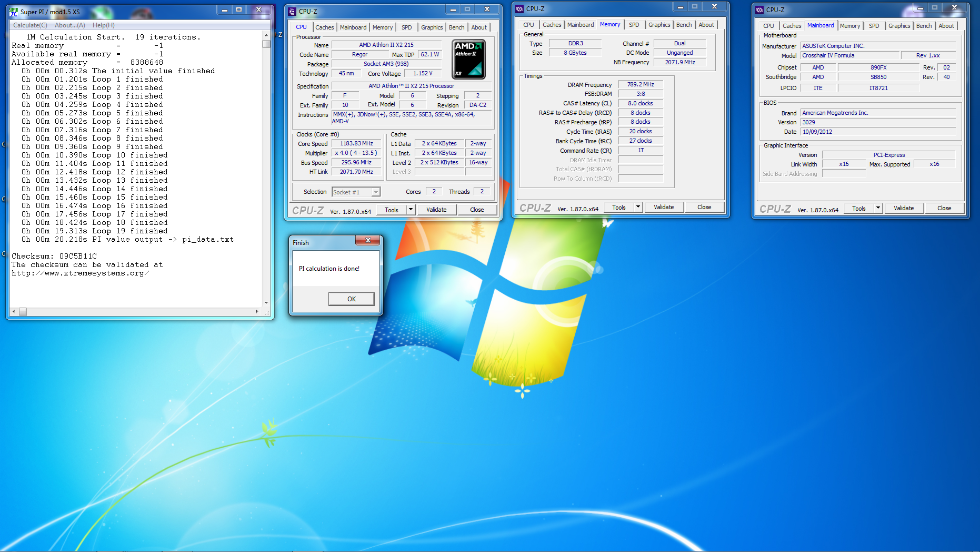Open the Tools dropdown arrow in first CPU-Z window

411,210
